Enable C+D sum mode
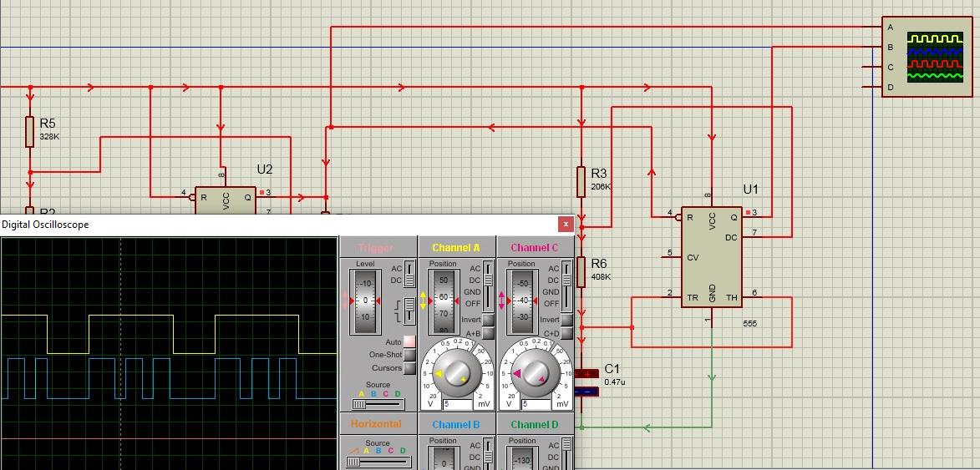980x470 pixels. pyautogui.click(x=567, y=333)
